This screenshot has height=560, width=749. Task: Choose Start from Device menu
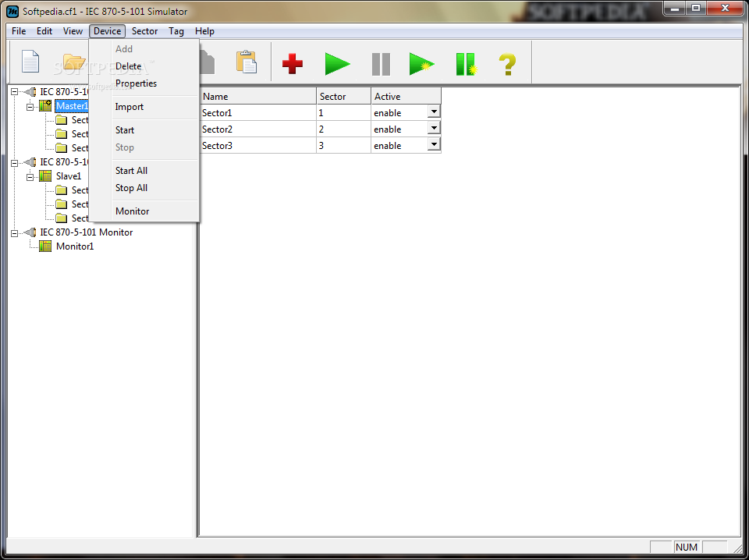(x=144, y=129)
